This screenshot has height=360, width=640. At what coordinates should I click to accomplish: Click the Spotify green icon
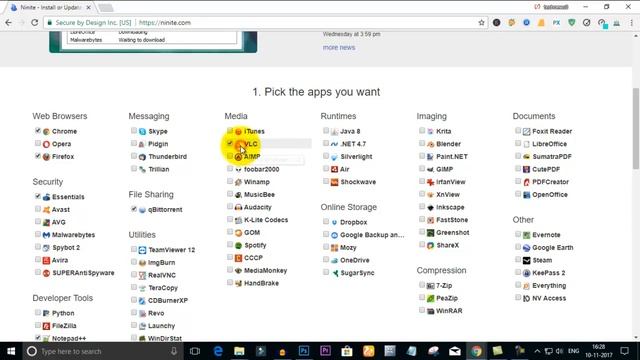point(238,245)
